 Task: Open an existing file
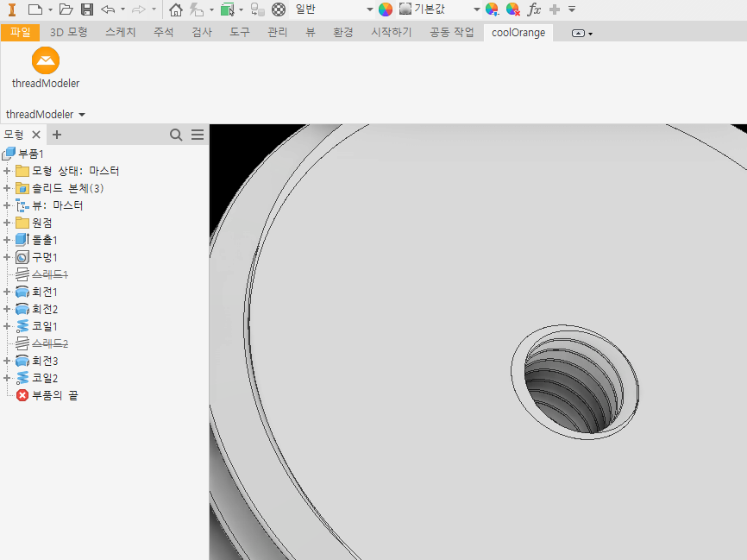(x=66, y=9)
